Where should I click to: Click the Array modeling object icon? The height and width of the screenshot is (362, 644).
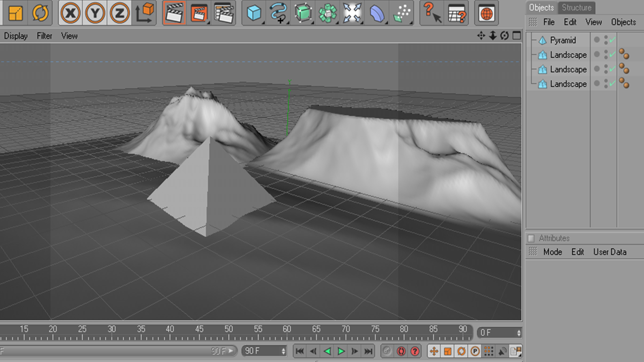328,13
